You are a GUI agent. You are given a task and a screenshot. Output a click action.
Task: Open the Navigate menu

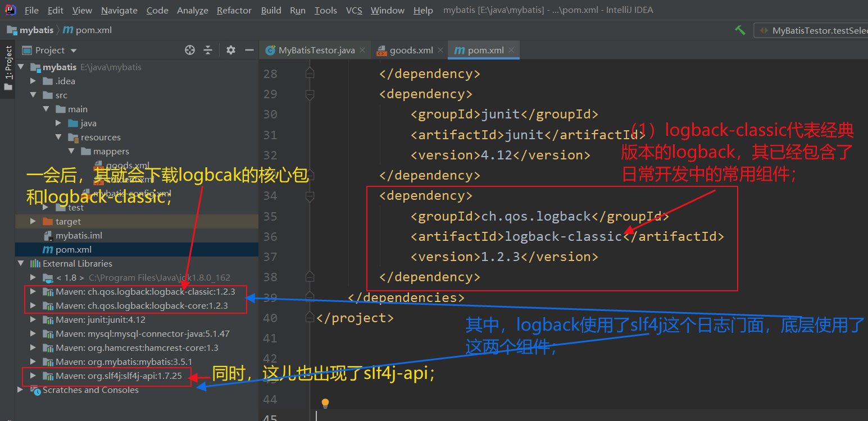tap(119, 10)
